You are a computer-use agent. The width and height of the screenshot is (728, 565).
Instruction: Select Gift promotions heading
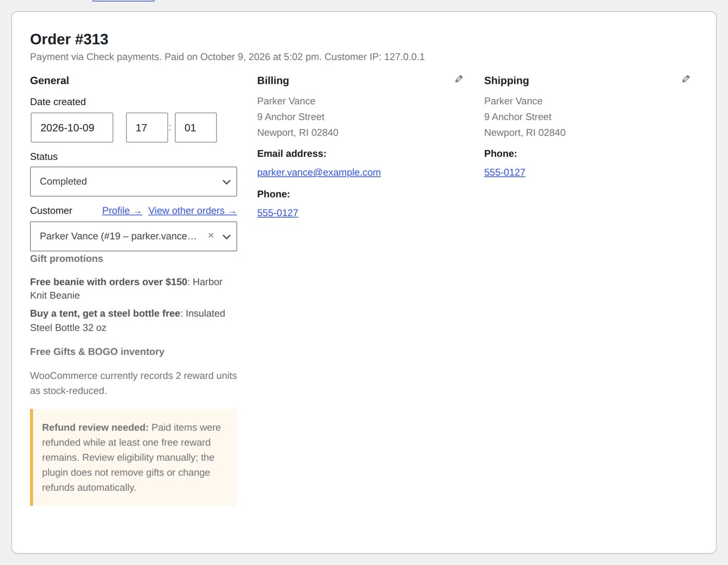[67, 258]
